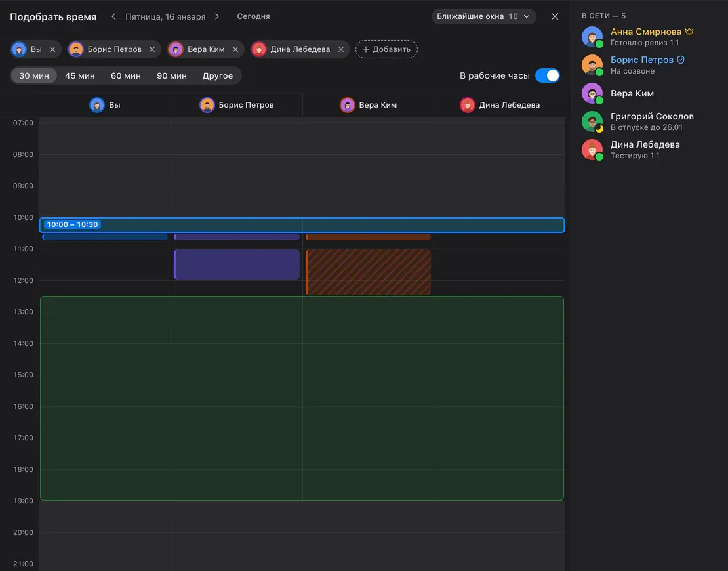Click the 'В СЕТИ — 5' header
This screenshot has height=571, width=728.
pos(603,16)
